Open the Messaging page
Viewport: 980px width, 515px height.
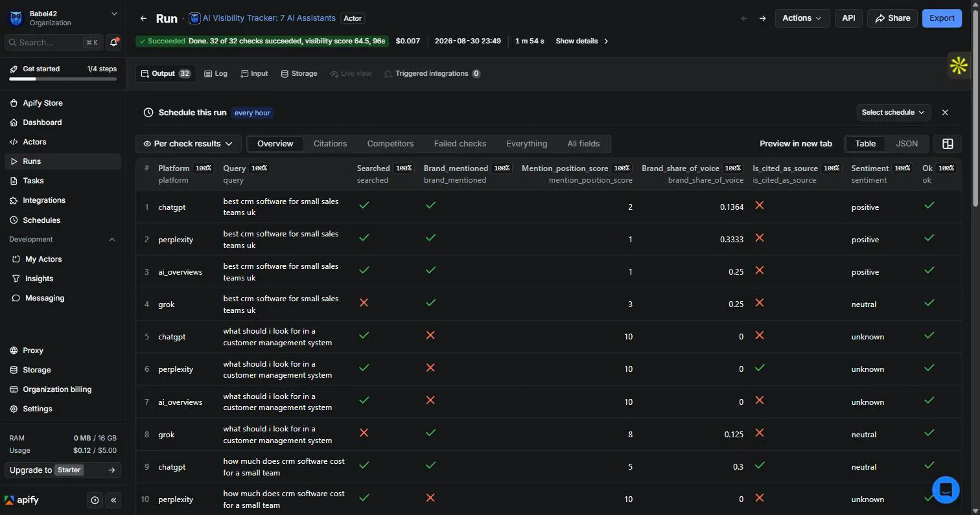pyautogui.click(x=63, y=298)
